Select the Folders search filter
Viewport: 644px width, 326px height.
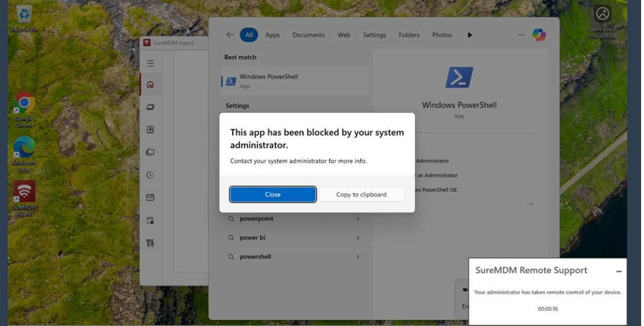tap(408, 35)
